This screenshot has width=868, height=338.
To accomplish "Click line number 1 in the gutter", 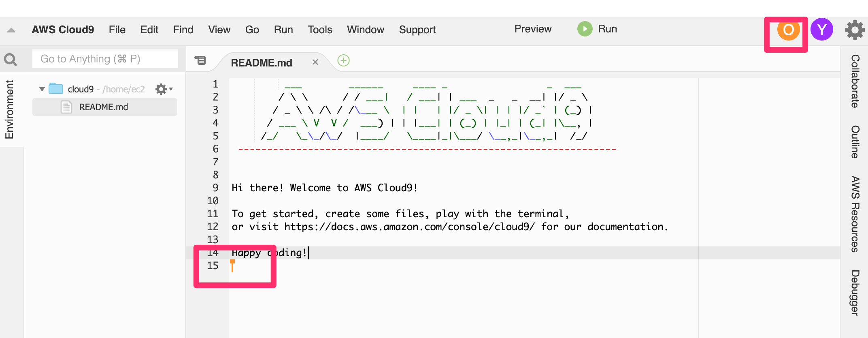I will 215,84.
